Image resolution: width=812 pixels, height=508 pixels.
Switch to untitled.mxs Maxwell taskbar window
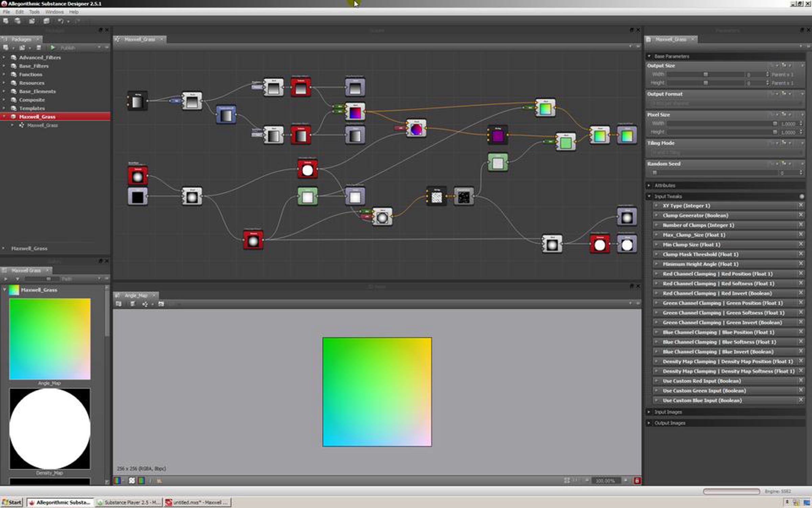(198, 502)
